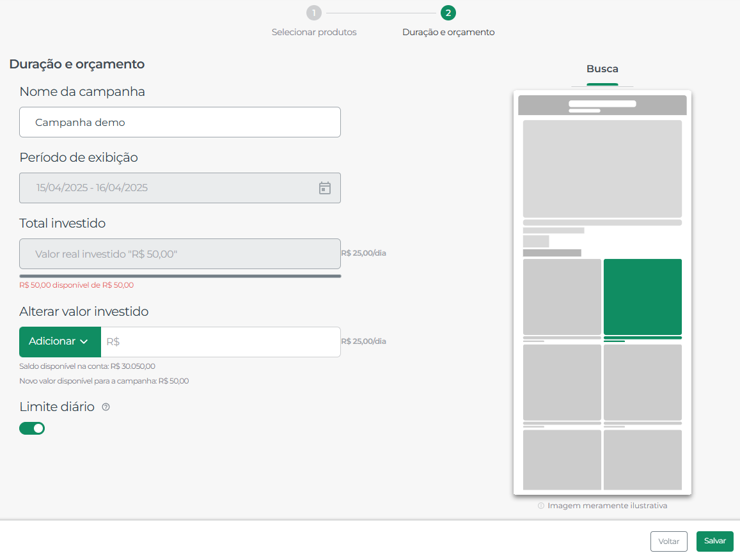
Task: Click the R$ amount input for Alterar valor
Action: click(x=221, y=341)
